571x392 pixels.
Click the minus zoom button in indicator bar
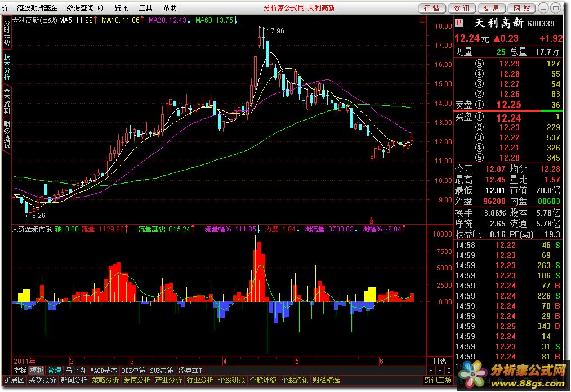coord(440,371)
